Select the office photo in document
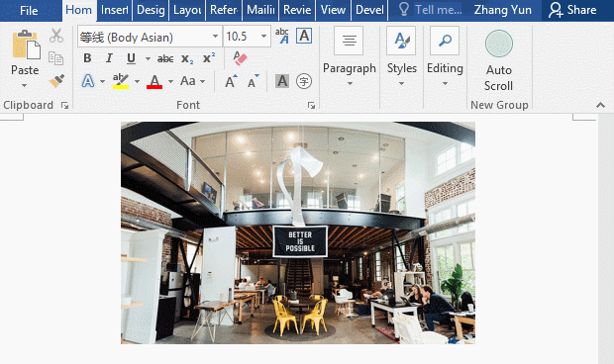This screenshot has width=614, height=364. click(298, 233)
